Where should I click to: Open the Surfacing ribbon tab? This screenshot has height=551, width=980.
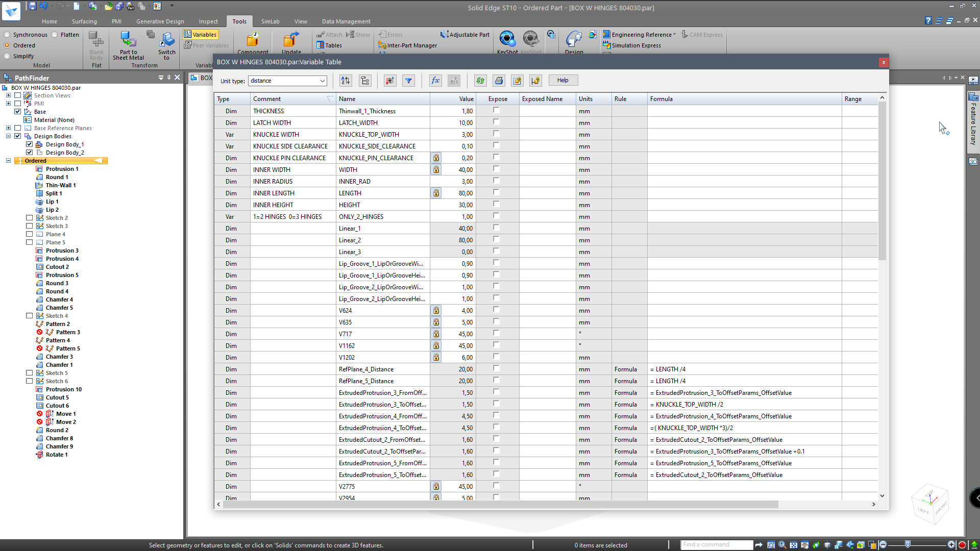pos(84,21)
